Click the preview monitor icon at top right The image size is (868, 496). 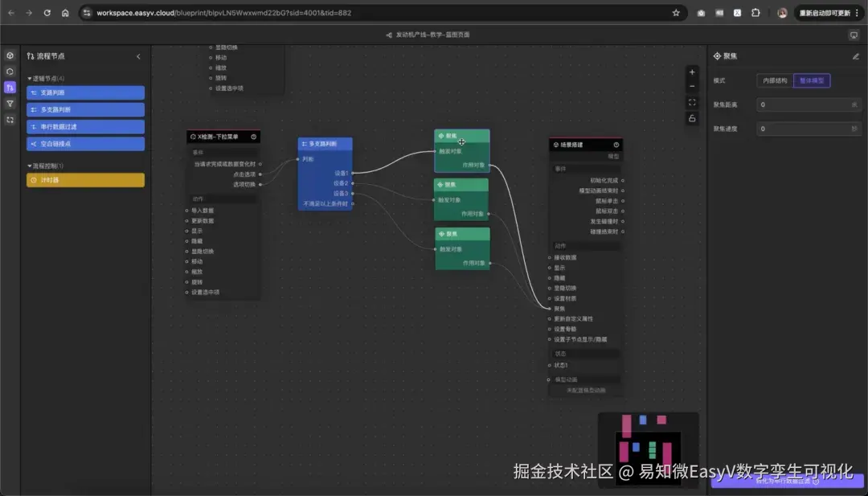coord(854,35)
